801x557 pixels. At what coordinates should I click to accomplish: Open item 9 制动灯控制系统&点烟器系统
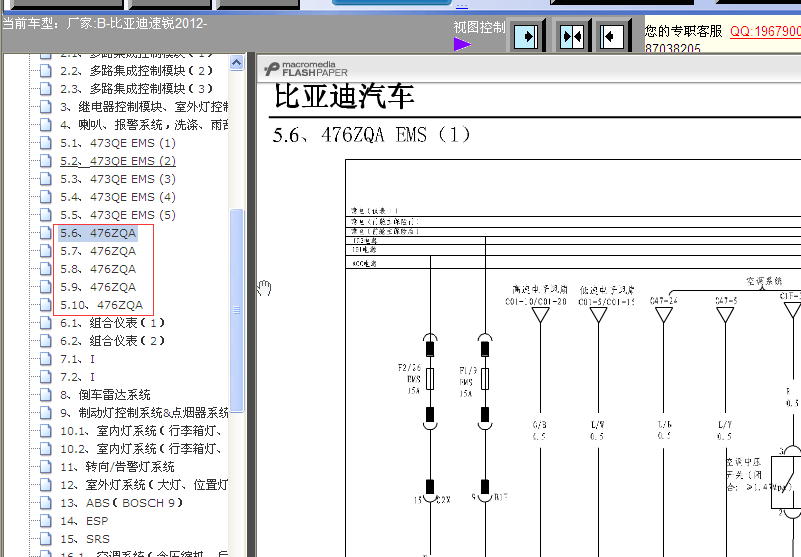coord(144,413)
